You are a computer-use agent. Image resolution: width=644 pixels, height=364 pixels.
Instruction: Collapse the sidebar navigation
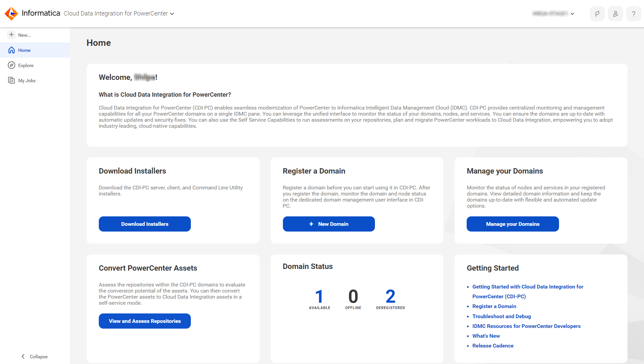coord(34,357)
